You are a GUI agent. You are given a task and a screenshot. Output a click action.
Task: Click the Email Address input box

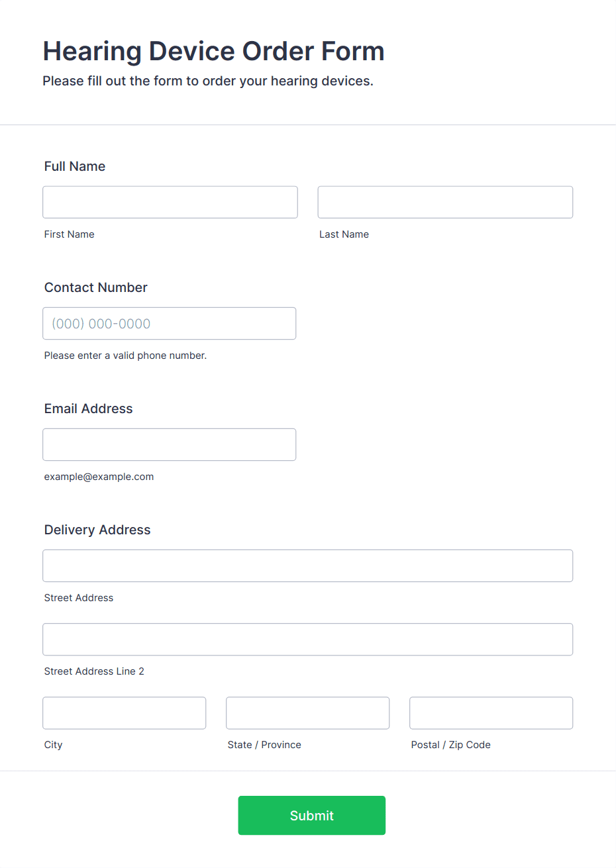170,444
